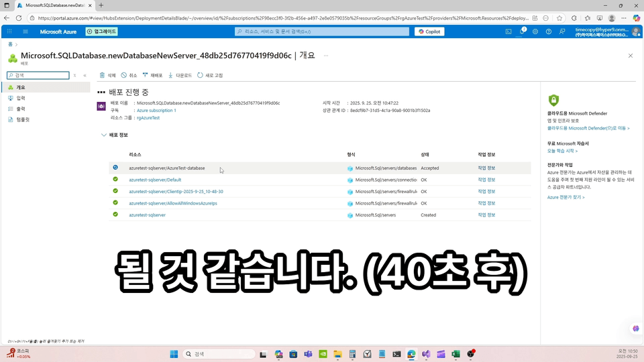Open the azuretest-sqlserver resource link

pyautogui.click(x=147, y=215)
